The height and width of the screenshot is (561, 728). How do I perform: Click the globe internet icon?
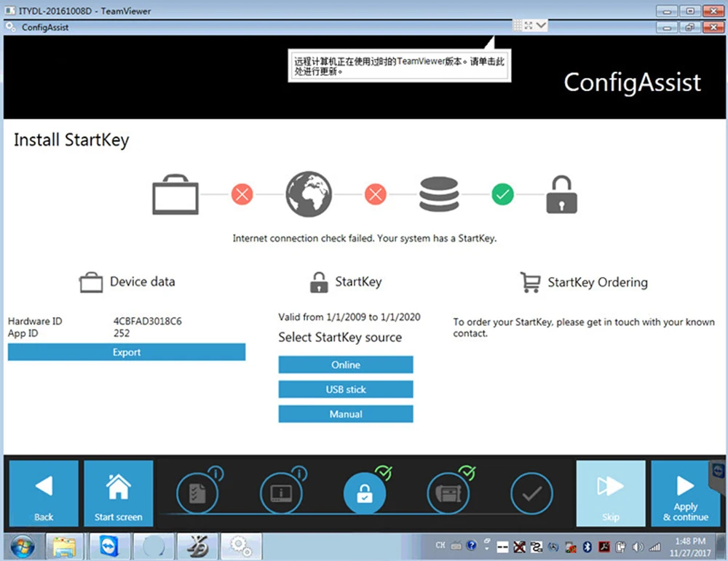[x=309, y=194]
